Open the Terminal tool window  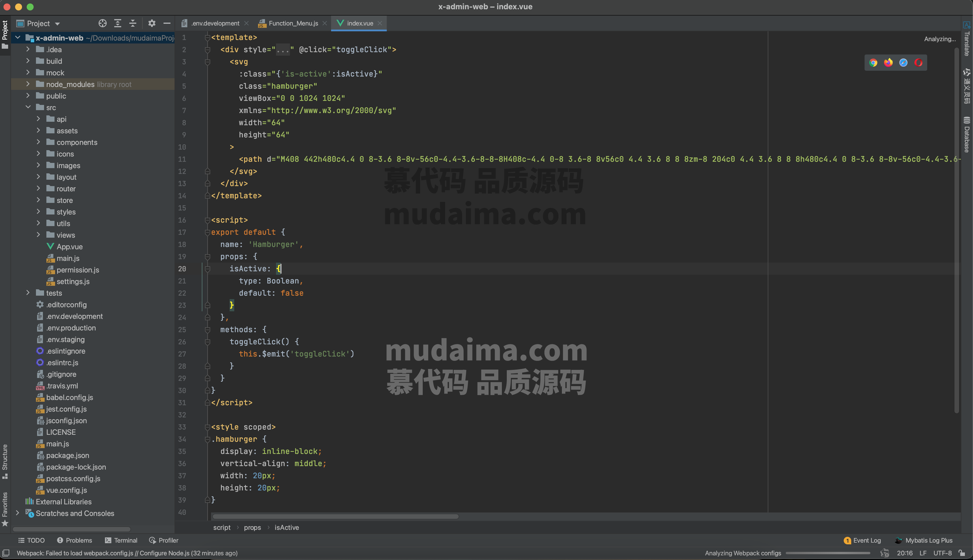pyautogui.click(x=121, y=540)
